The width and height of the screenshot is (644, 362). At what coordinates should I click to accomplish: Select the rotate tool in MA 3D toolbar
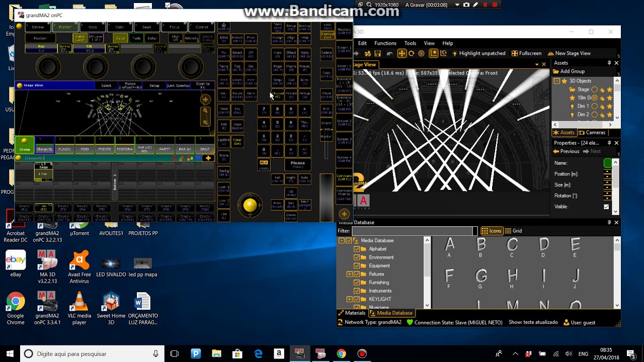tap(411, 53)
